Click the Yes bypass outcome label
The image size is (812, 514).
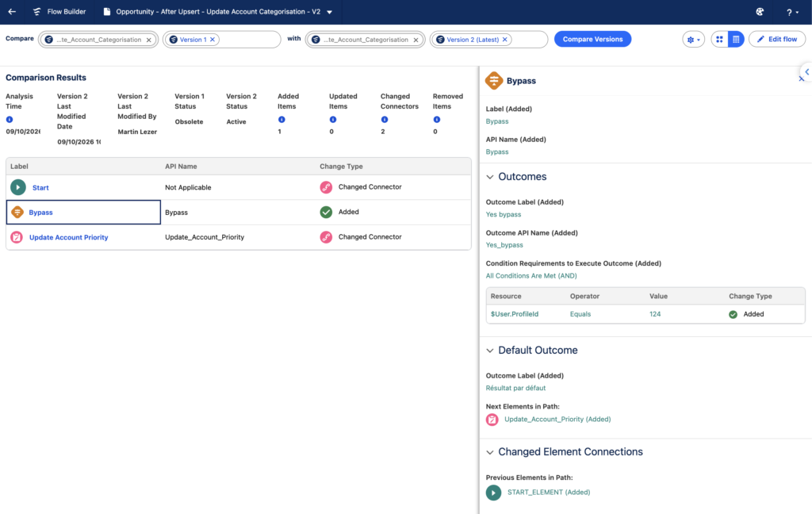(504, 214)
